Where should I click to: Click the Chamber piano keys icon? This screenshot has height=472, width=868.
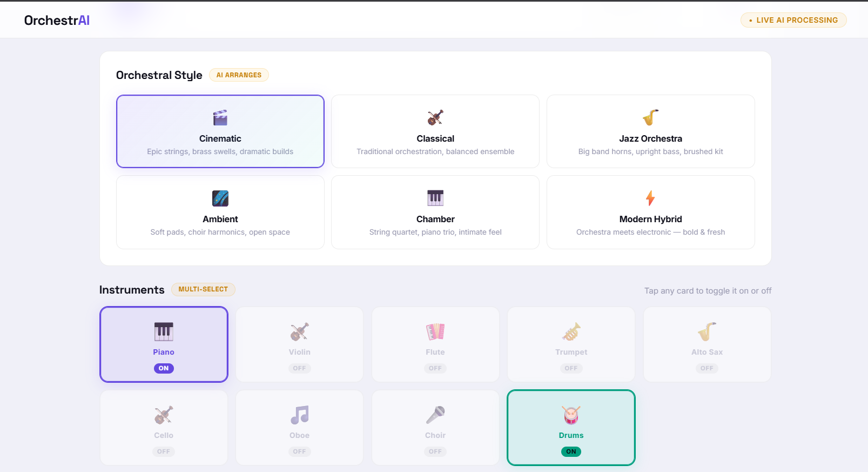[x=435, y=198]
